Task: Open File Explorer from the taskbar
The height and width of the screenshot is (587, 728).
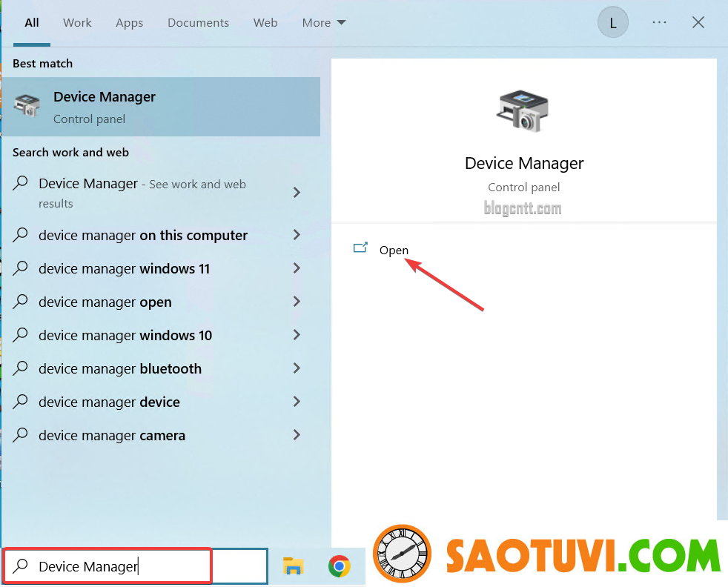Action: pos(293,566)
